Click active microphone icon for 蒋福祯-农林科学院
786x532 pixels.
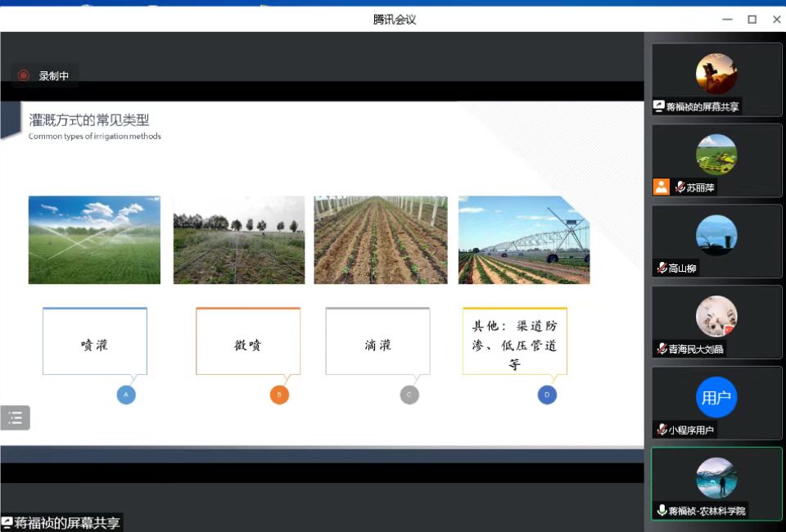[x=662, y=510]
